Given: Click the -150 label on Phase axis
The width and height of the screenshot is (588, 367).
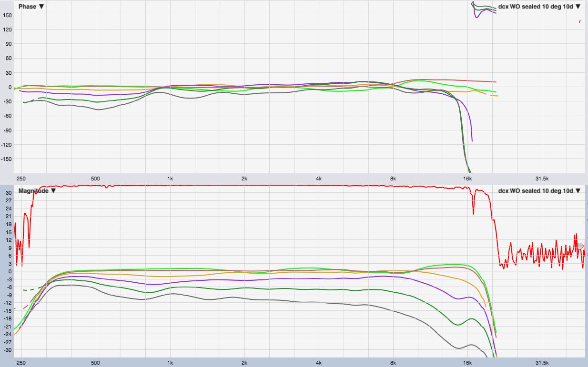Looking at the screenshot, I should click(x=6, y=159).
